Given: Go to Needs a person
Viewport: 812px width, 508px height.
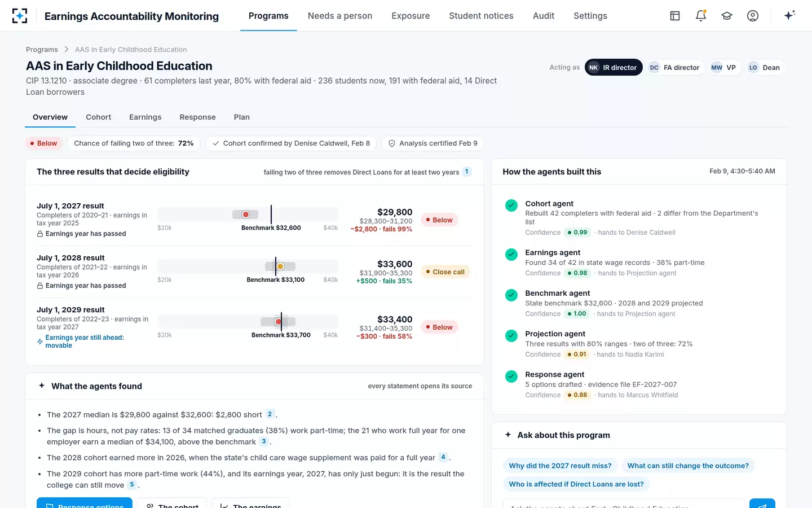Looking at the screenshot, I should point(340,16).
